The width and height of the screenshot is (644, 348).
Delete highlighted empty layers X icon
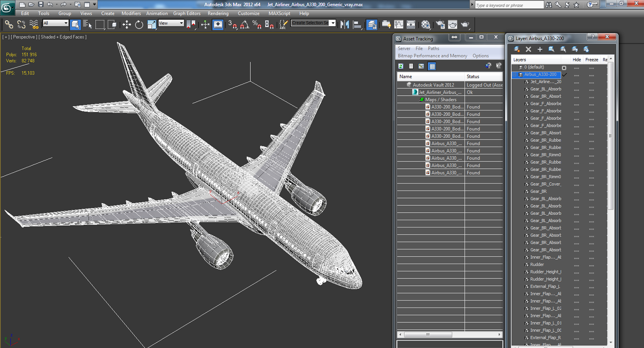[x=528, y=49]
